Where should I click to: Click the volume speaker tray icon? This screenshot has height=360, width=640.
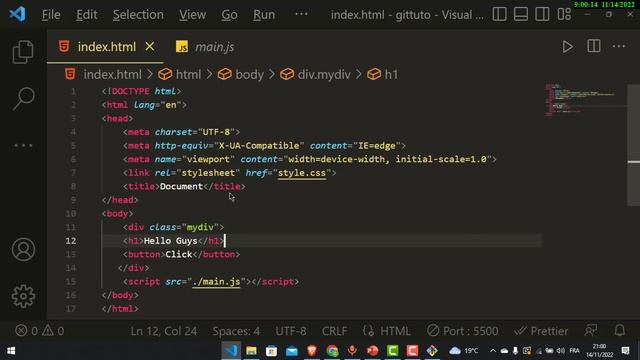560,351
